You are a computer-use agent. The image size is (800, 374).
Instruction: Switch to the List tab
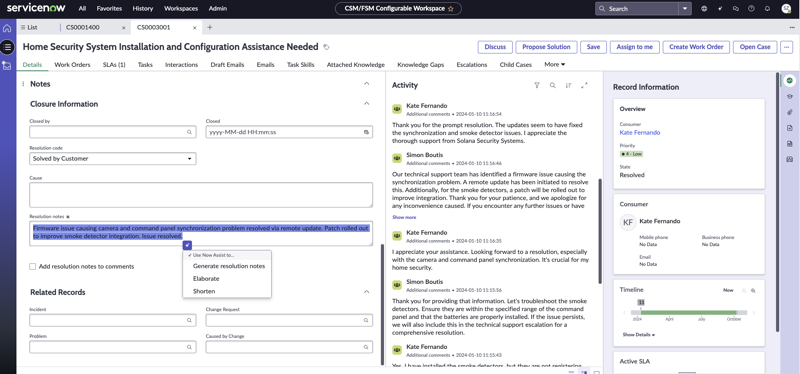tap(29, 28)
